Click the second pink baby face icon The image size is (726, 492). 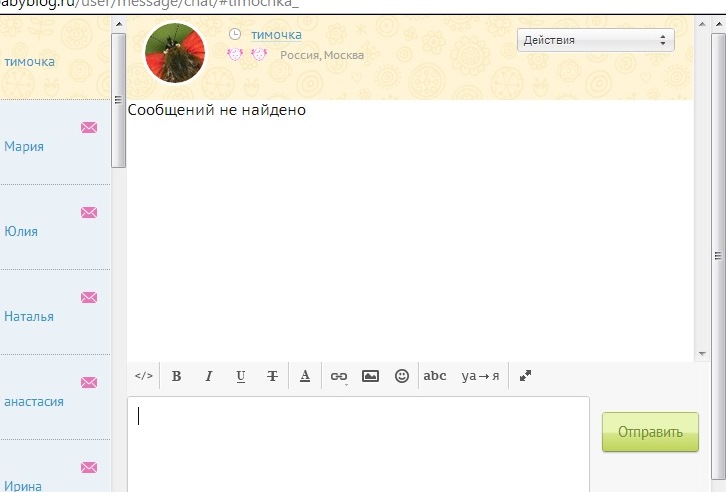[x=259, y=55]
